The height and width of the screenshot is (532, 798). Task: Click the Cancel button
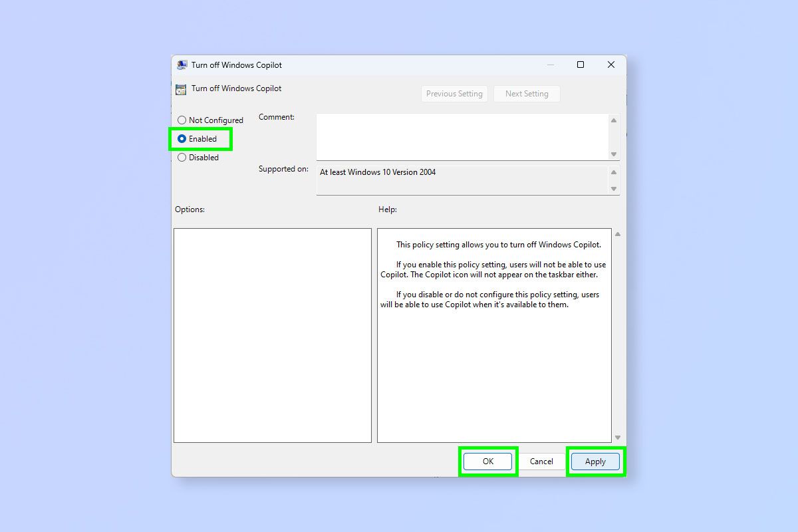point(541,461)
